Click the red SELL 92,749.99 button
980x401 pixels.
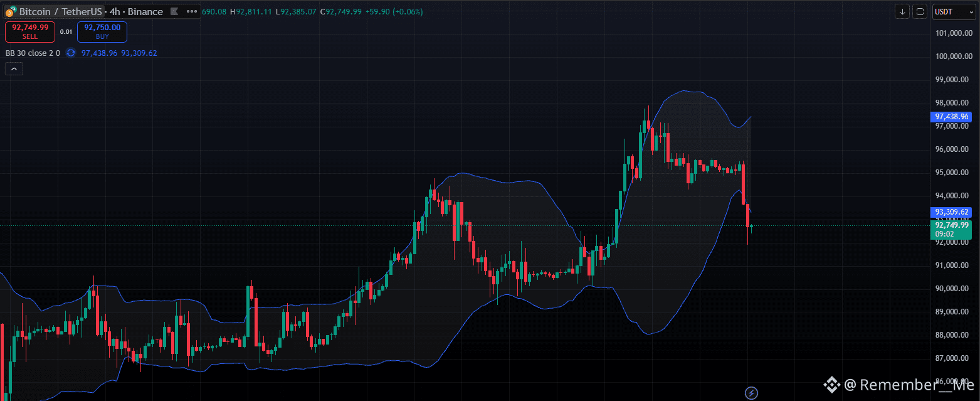pos(30,31)
